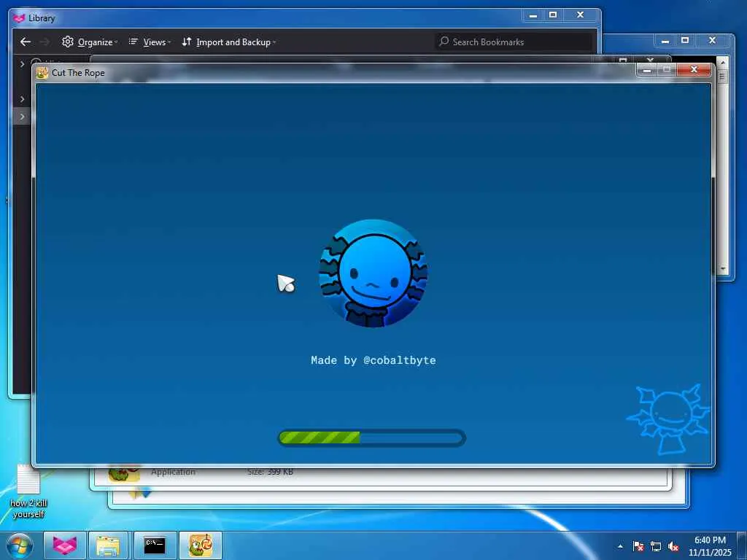Image resolution: width=747 pixels, height=560 pixels.
Task: Show hidden tray icons arrow
Action: click(x=620, y=546)
